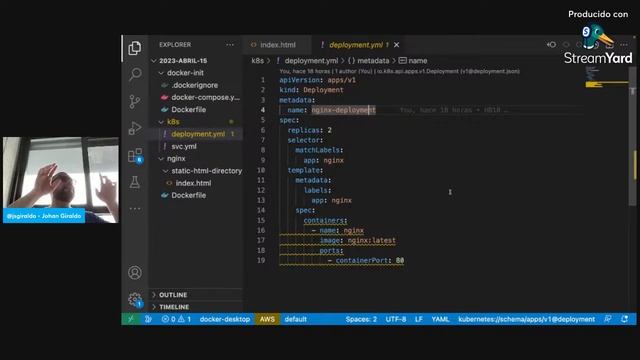Open the blame info above line 1

pos(399,71)
